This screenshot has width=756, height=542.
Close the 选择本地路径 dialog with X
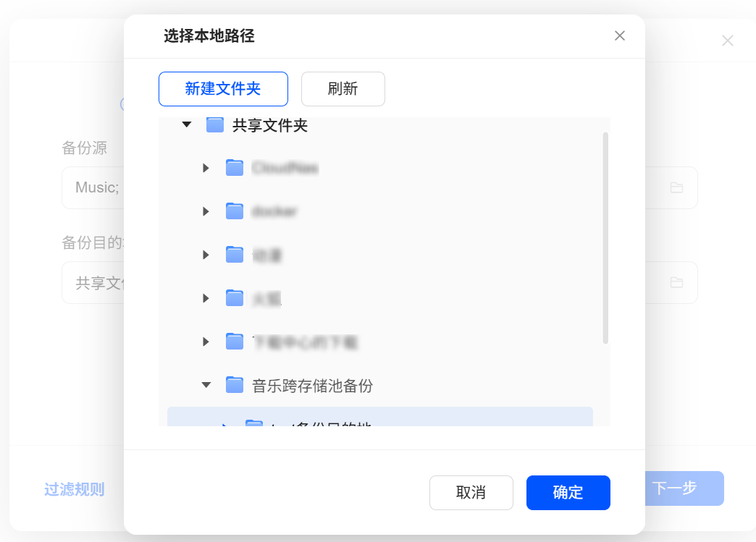click(x=619, y=35)
